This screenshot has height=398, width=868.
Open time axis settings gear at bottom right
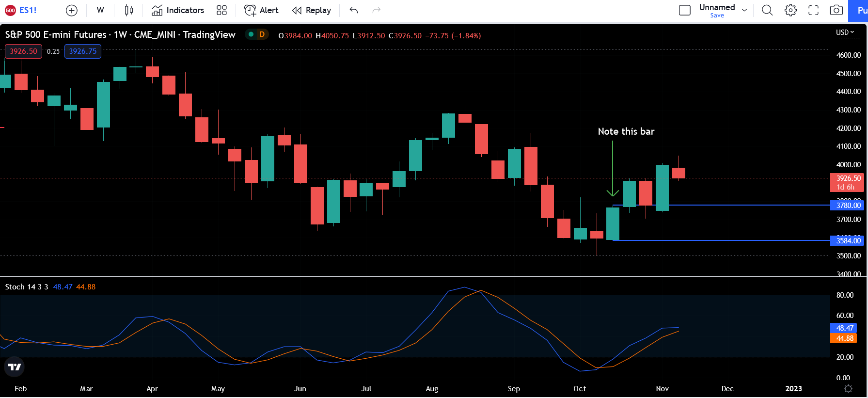coord(848,389)
